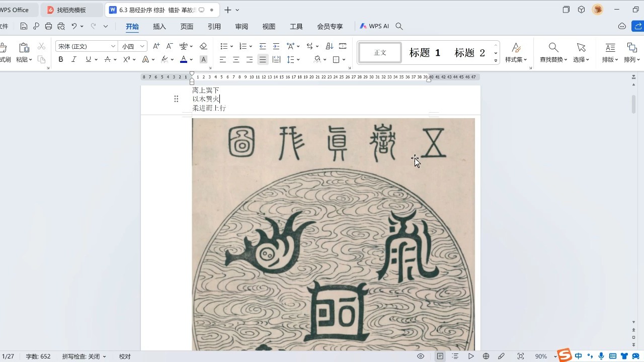Switch to outline view icon
Image resolution: width=644 pixels, height=362 pixels.
tap(455, 356)
